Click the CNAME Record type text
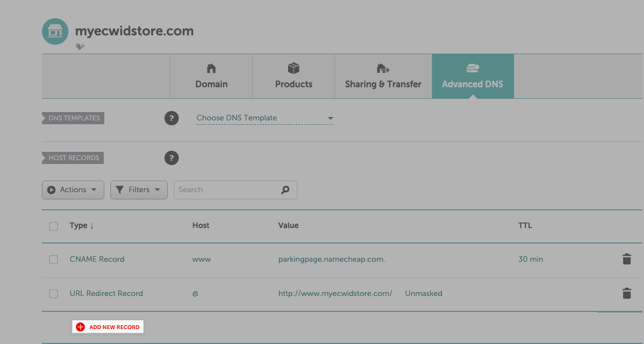The height and width of the screenshot is (344, 644). tap(97, 260)
